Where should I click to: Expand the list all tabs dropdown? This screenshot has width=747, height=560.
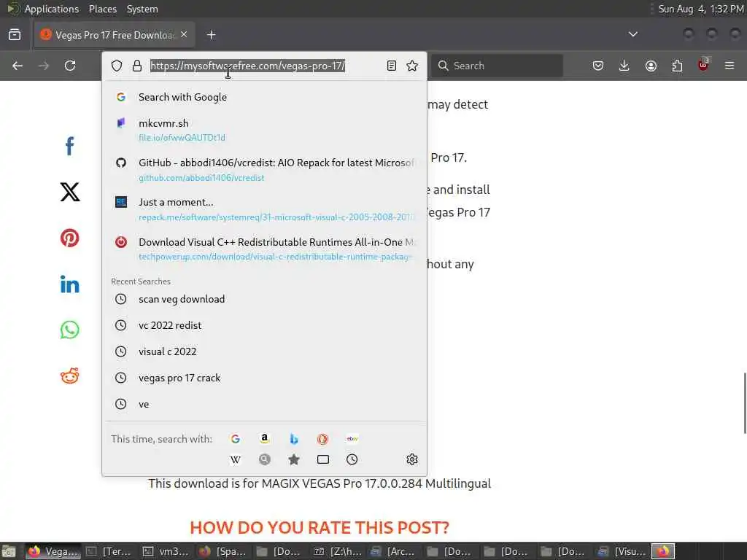[632, 34]
